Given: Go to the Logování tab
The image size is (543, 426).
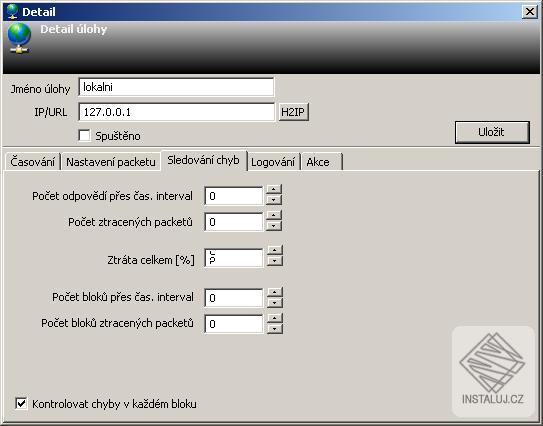Looking at the screenshot, I should (x=273, y=162).
